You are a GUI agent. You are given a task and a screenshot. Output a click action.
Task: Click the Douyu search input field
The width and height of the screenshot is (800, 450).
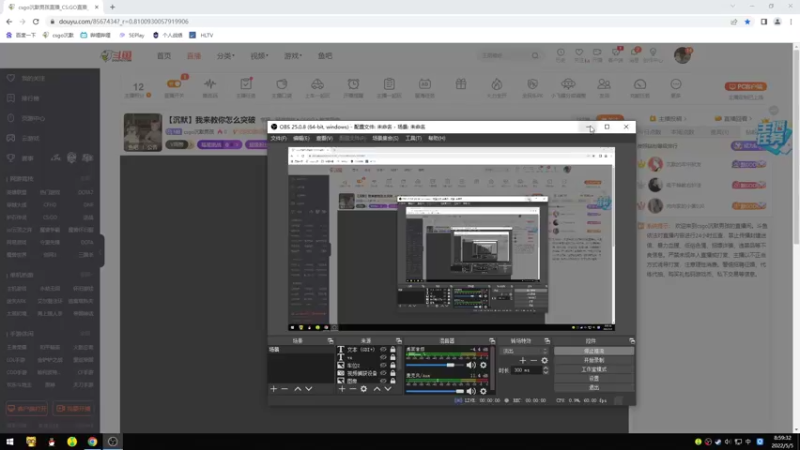(504, 56)
